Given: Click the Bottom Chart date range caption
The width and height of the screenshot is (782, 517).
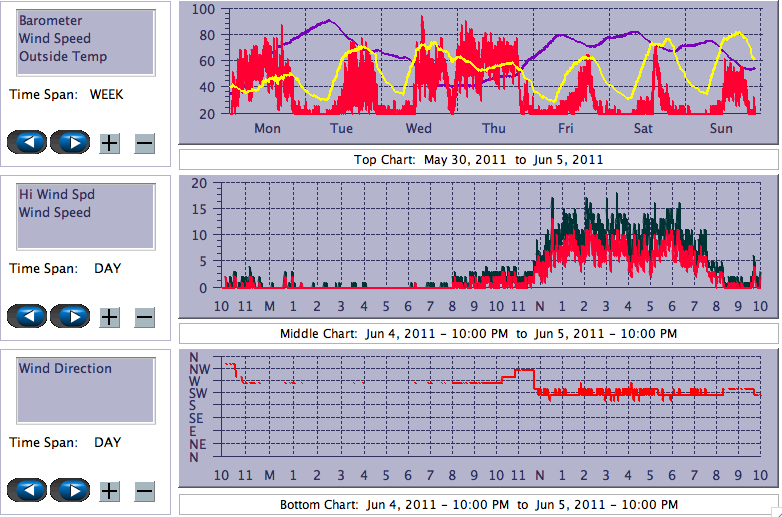Looking at the screenshot, I should click(x=478, y=505).
